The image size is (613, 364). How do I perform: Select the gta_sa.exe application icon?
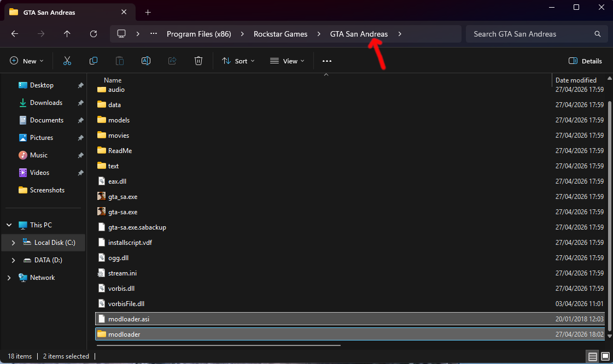click(101, 196)
